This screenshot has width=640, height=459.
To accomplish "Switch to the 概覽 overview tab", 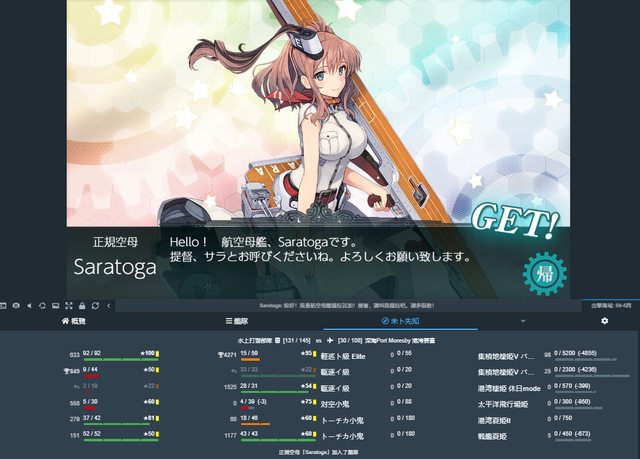I will 73,322.
